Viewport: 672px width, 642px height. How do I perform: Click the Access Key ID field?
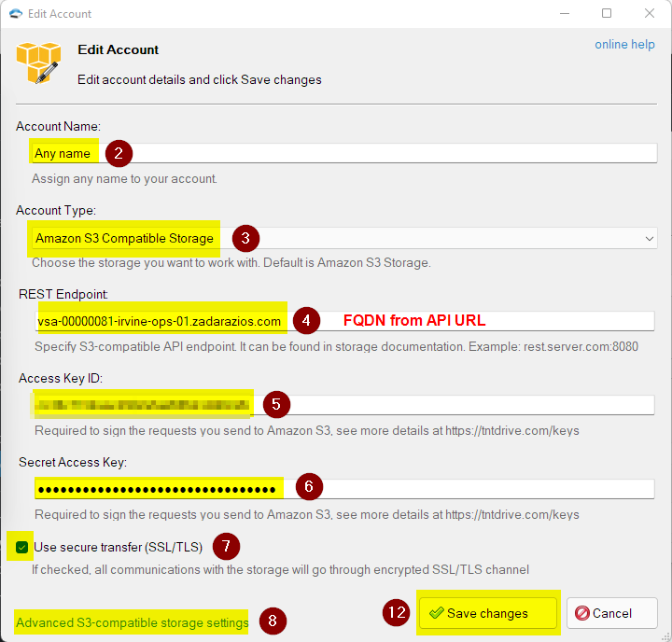344,405
